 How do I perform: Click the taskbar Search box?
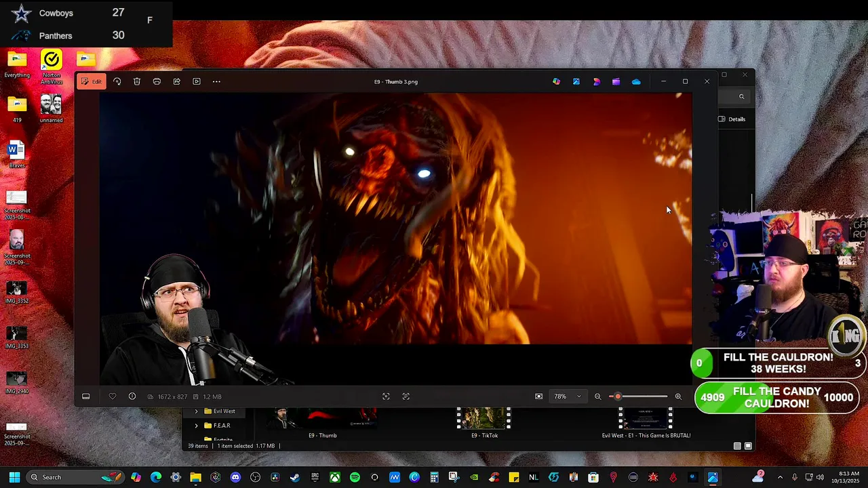pyautogui.click(x=76, y=477)
